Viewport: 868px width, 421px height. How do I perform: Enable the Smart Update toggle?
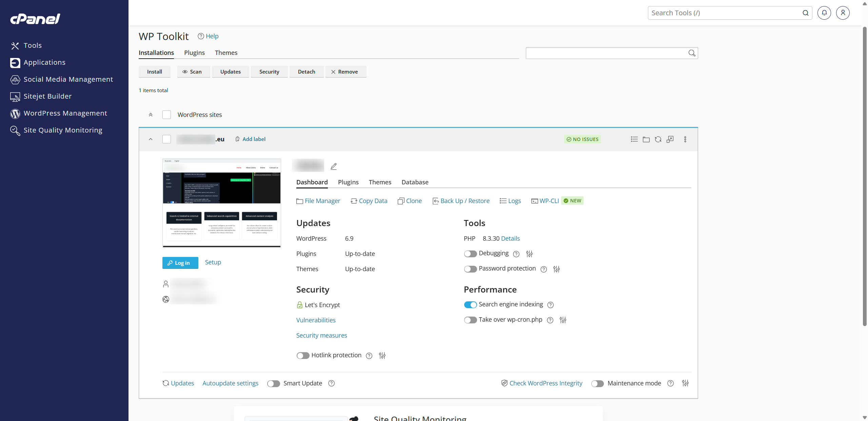273,383
